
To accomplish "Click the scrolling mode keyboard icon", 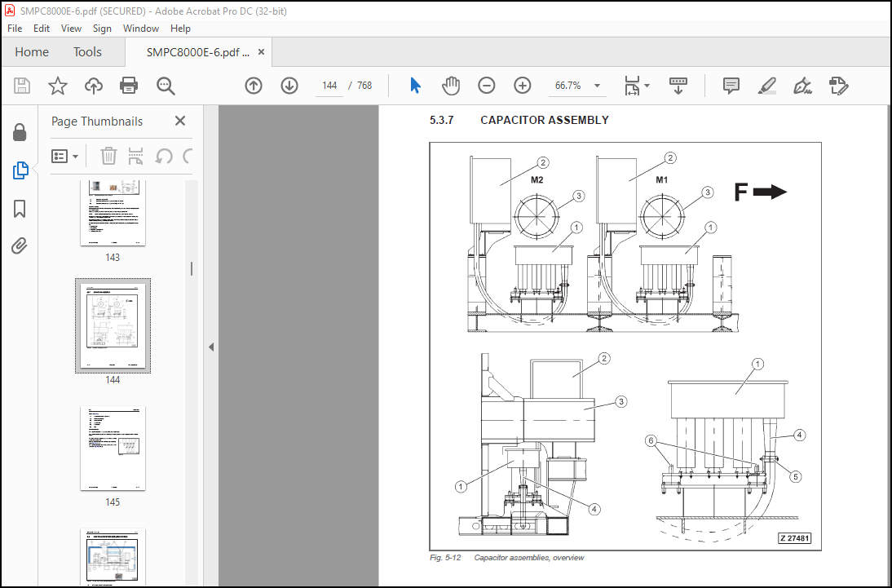I will 678,86.
